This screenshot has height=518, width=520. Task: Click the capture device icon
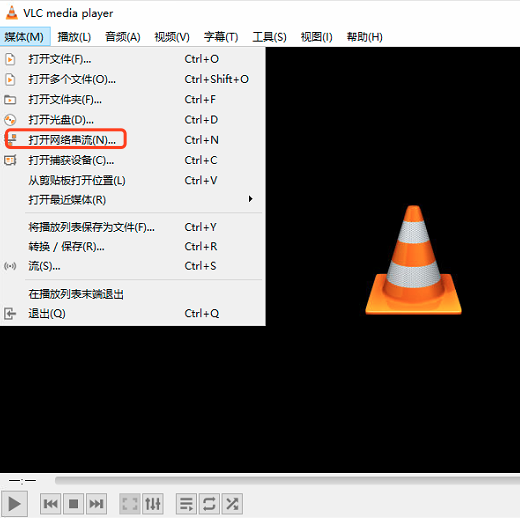coord(10,160)
